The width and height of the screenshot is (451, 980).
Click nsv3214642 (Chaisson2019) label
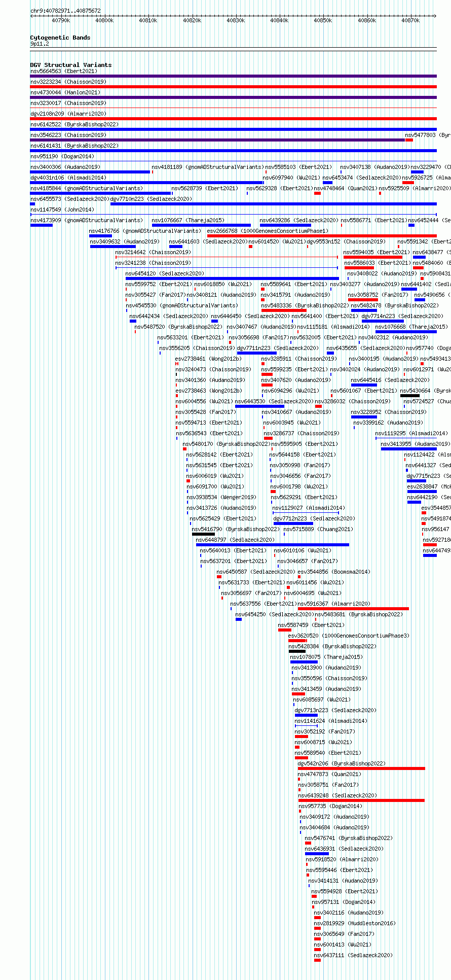click(x=153, y=253)
